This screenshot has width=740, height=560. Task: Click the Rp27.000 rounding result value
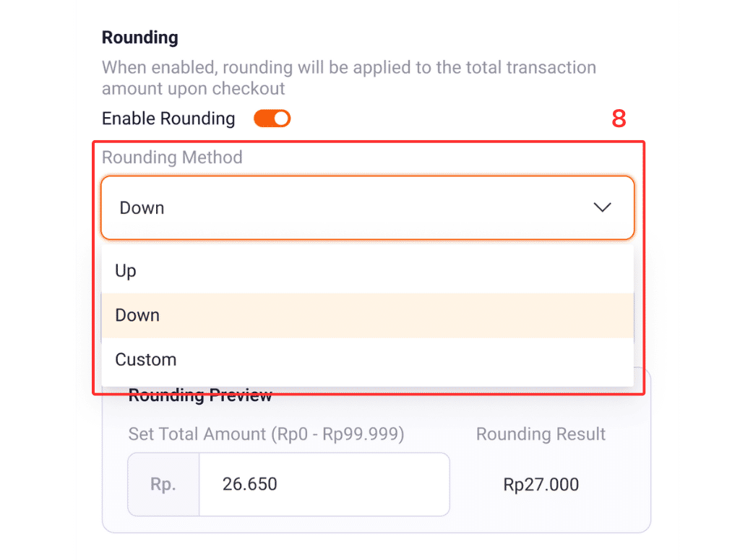pos(541,484)
